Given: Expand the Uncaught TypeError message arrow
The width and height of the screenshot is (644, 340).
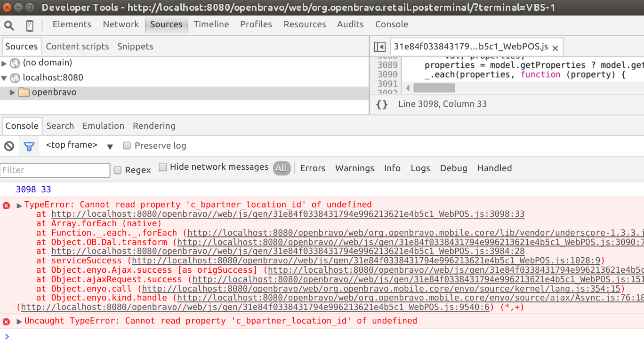Looking at the screenshot, I should pos(19,322).
